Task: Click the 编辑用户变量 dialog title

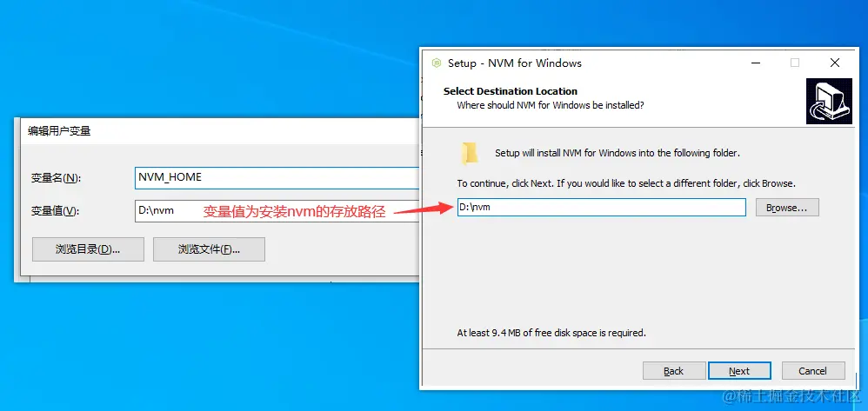Action: click(59, 131)
